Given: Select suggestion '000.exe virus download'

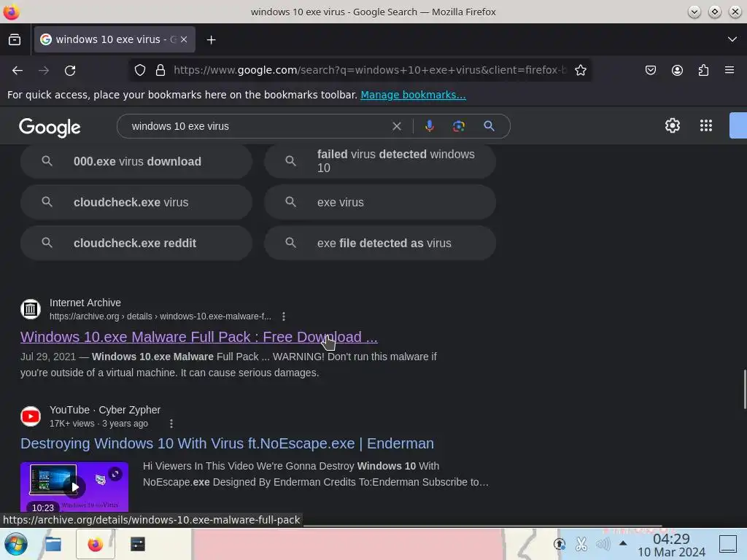Looking at the screenshot, I should (136, 161).
